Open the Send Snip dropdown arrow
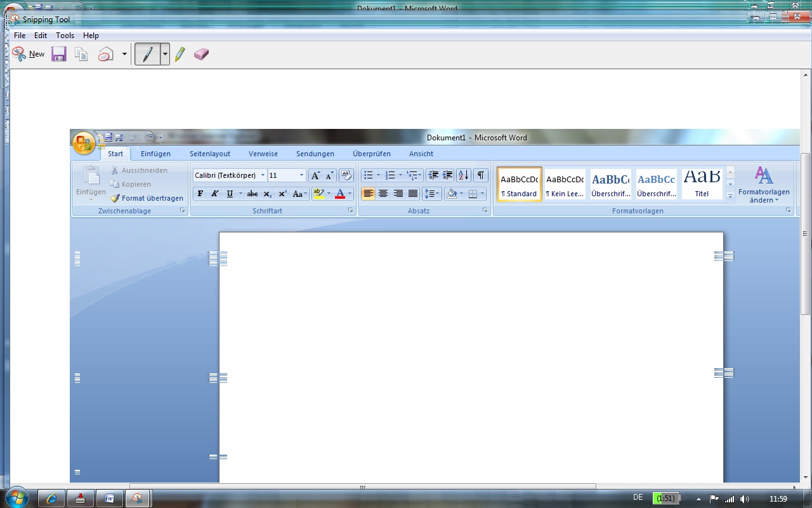The image size is (812, 508). click(124, 54)
